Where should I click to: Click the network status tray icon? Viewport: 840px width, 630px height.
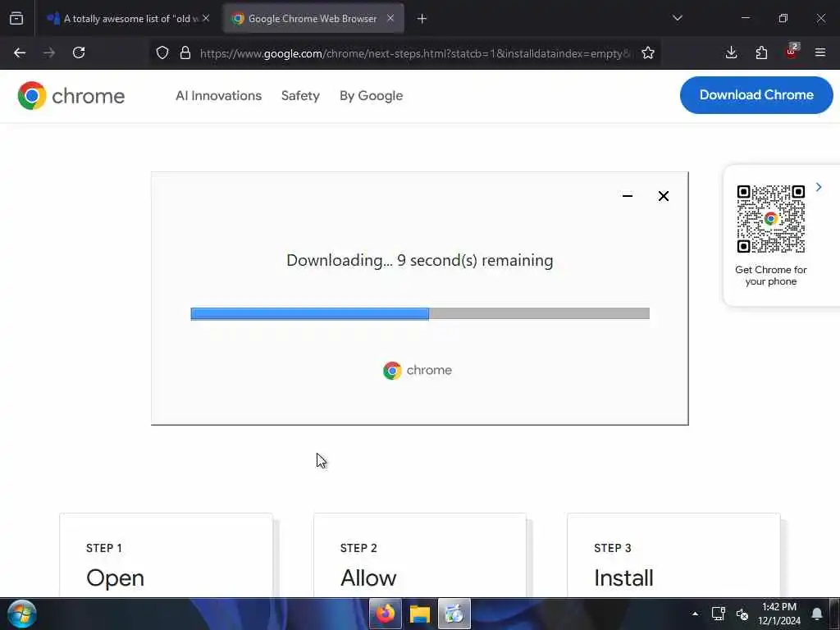coord(719,614)
